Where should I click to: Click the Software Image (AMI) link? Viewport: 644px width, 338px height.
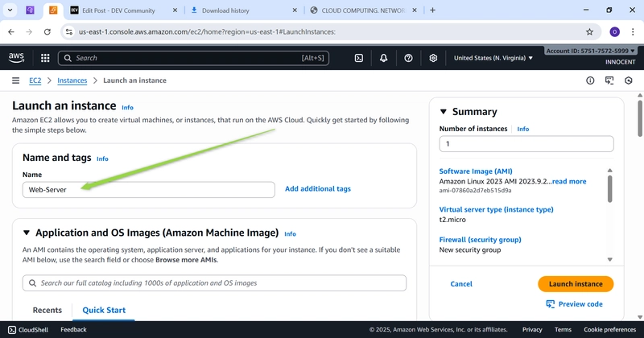476,171
